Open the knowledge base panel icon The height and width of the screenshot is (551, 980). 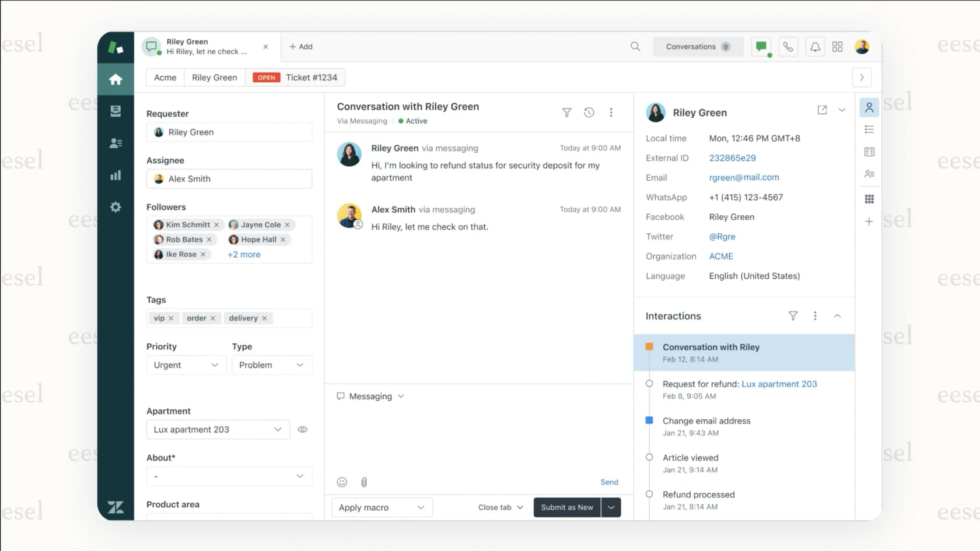[869, 152]
